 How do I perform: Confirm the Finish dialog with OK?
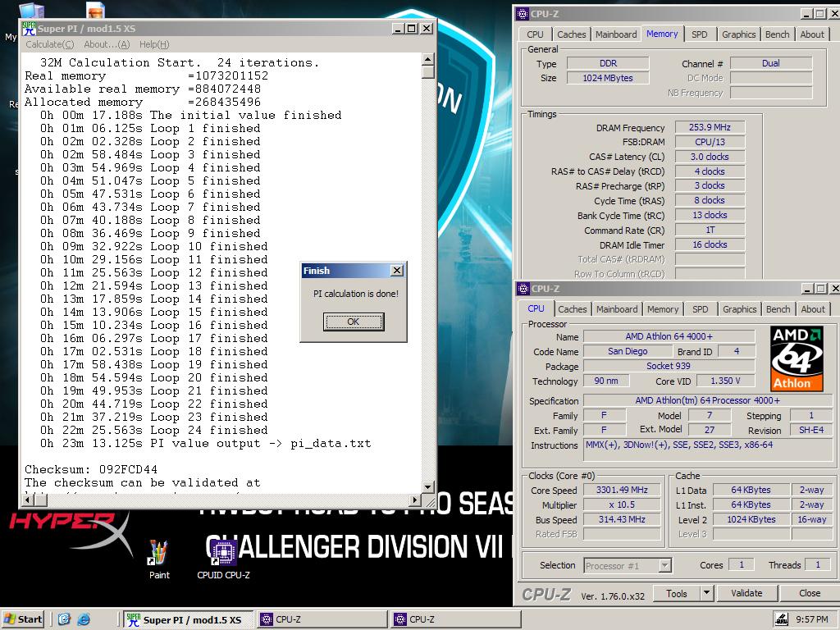354,322
